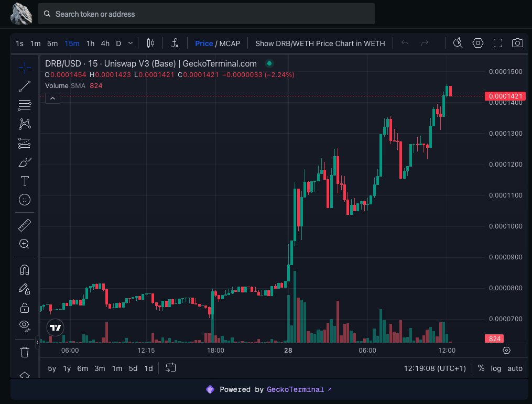
Task: Toggle percentage scale mode
Action: (481, 368)
